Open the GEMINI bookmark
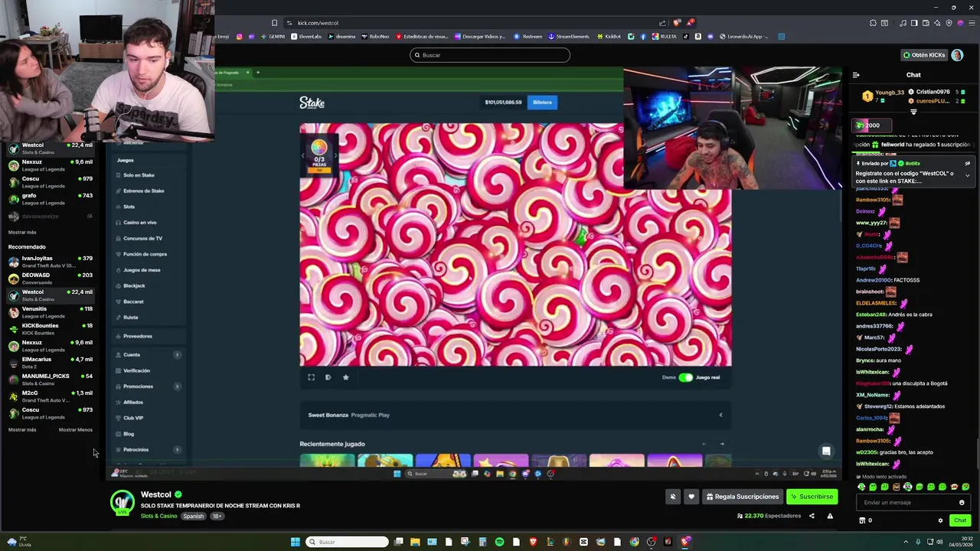The image size is (980, 551). click(273, 37)
